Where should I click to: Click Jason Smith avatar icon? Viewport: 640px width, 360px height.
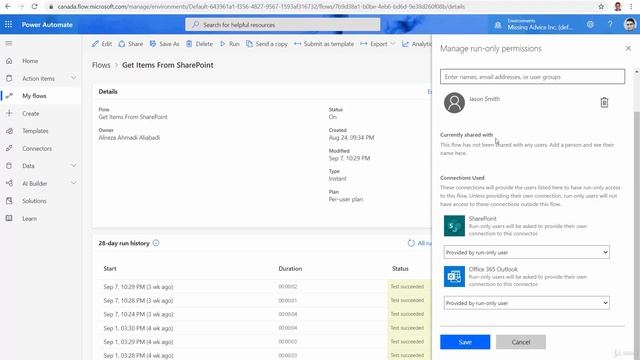coord(454,102)
